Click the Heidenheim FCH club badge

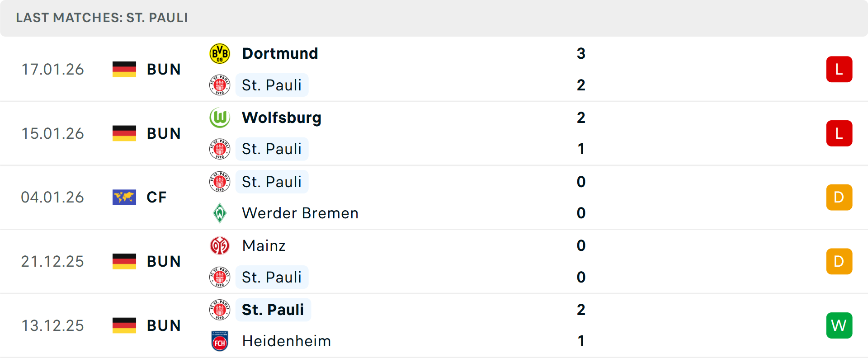220,341
